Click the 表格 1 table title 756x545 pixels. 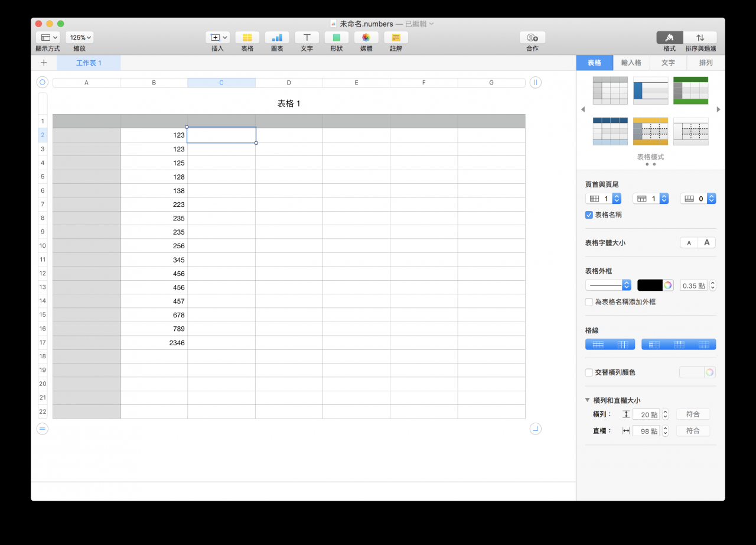tap(289, 103)
